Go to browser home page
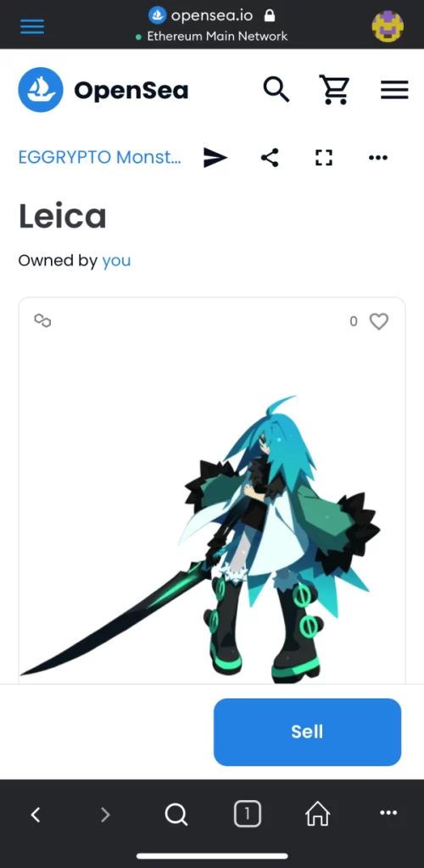The width and height of the screenshot is (424, 868). pos(318,814)
